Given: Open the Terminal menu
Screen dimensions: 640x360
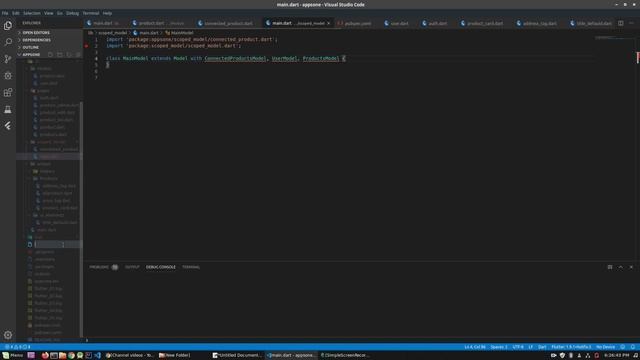Looking at the screenshot, I should 91,13.
